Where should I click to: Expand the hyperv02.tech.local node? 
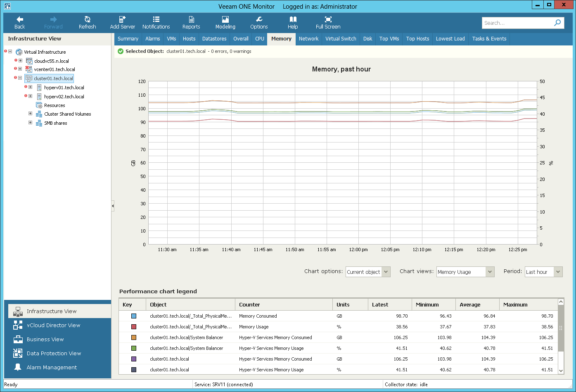point(30,96)
